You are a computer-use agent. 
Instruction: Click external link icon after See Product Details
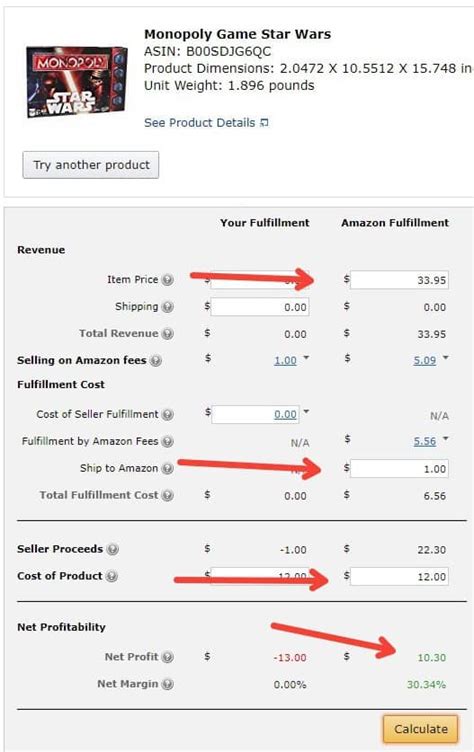click(264, 123)
